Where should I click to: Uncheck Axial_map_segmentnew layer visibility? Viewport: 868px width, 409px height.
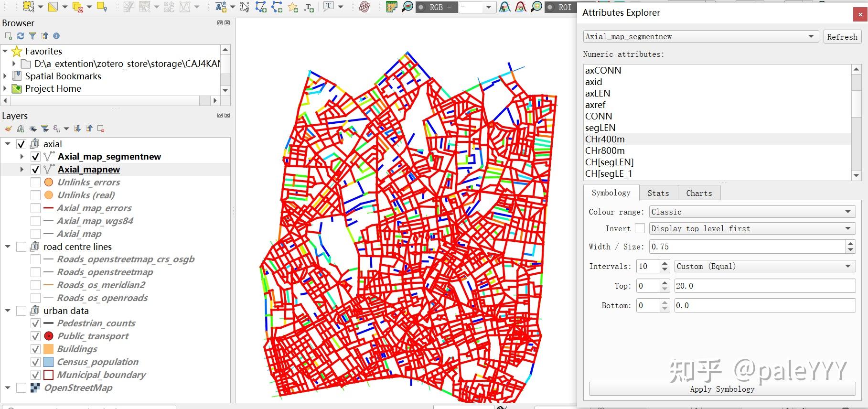[x=35, y=157]
